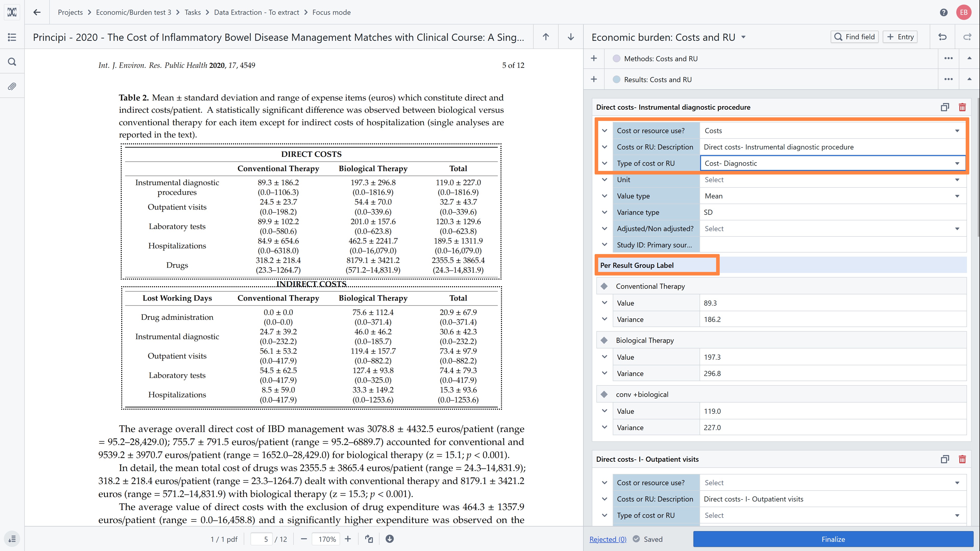This screenshot has height=551, width=980.
Task: Open the search icon in left sidebar
Action: (12, 61)
